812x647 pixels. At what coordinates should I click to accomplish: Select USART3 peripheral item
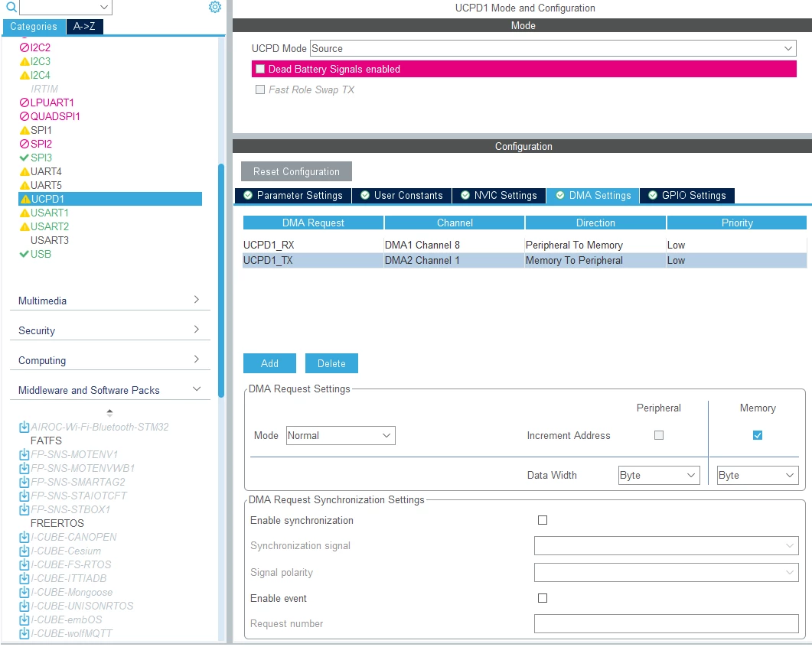49,241
